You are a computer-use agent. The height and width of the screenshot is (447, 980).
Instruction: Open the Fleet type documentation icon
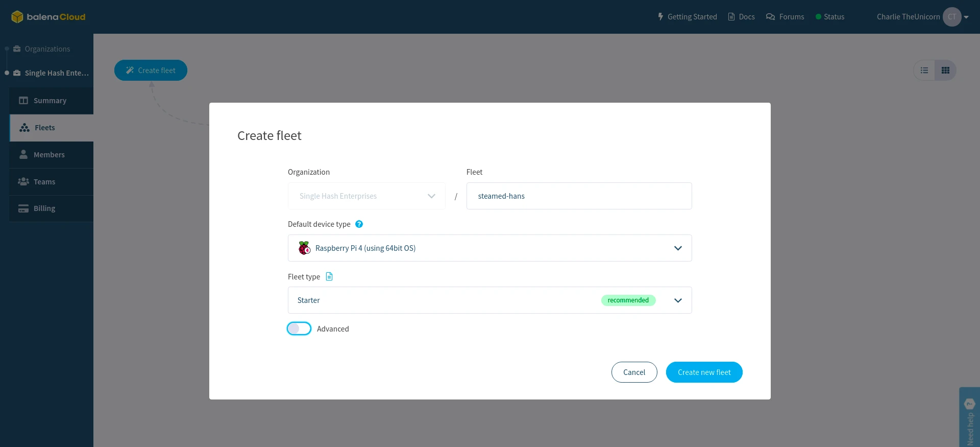(x=329, y=276)
